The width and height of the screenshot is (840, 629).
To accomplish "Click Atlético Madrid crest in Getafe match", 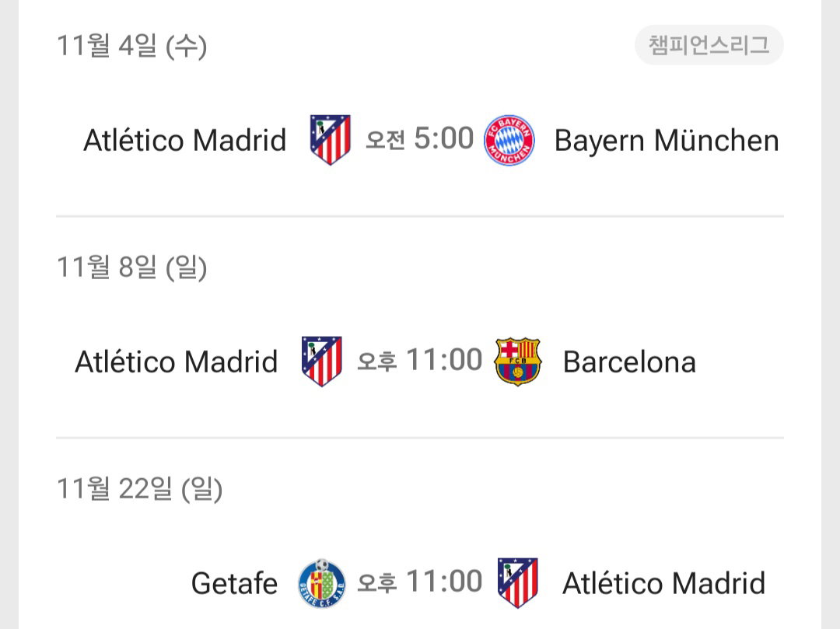I will tap(517, 583).
